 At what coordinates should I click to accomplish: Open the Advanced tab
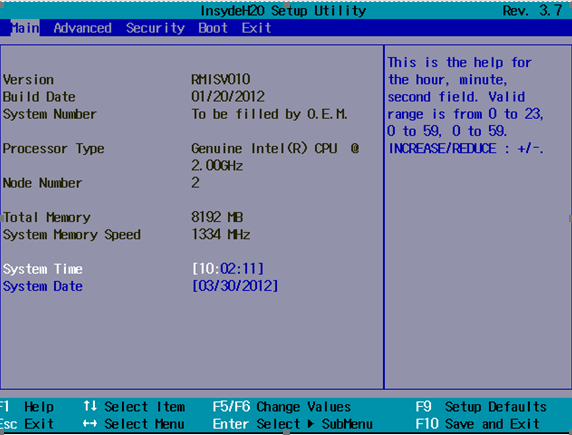tap(82, 28)
